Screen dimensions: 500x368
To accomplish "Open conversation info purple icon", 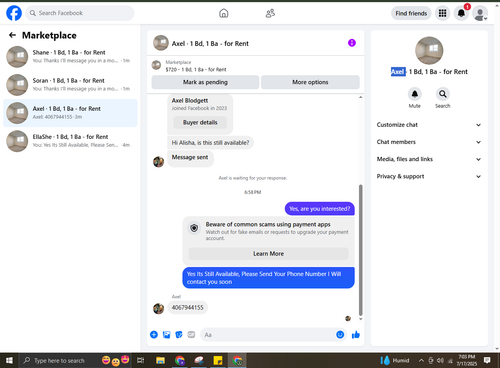I will tap(352, 43).
